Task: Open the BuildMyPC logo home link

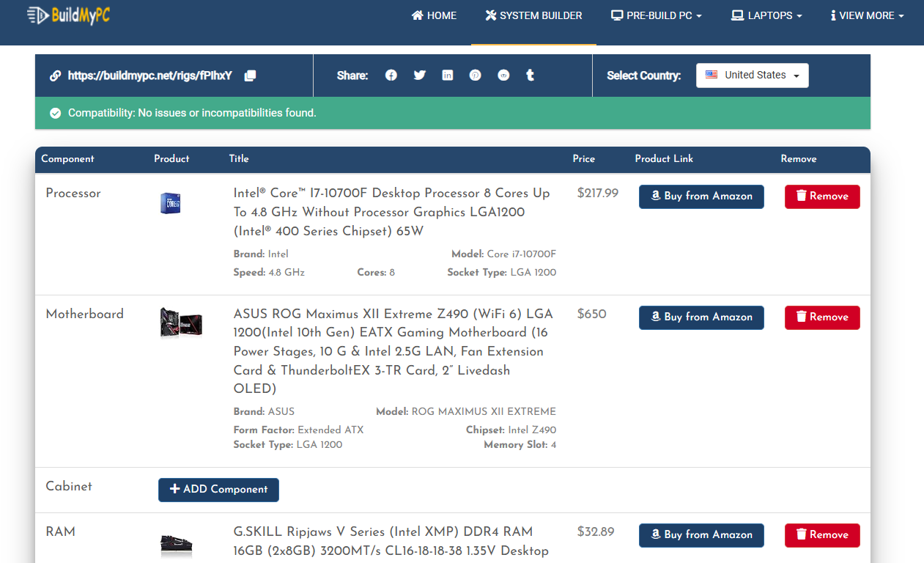Action: 68,15
